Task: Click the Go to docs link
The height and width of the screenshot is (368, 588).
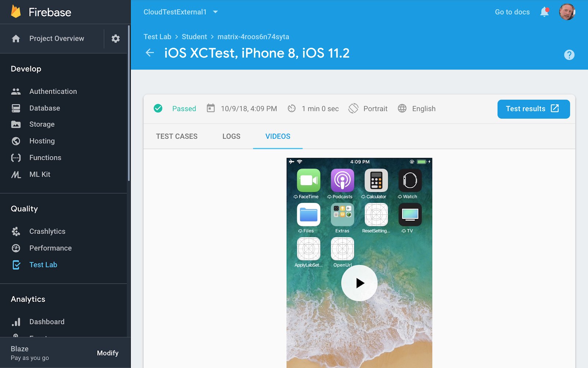Action: click(x=512, y=12)
